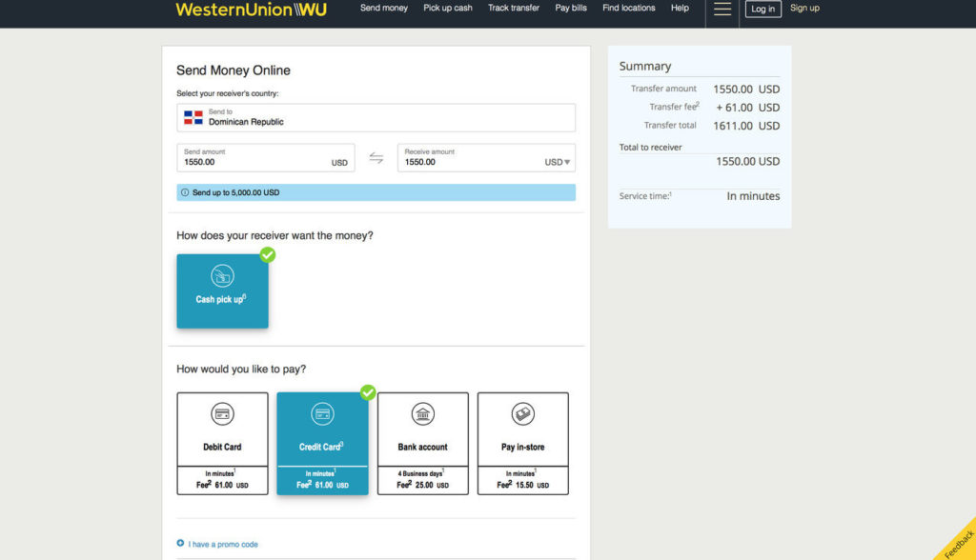The width and height of the screenshot is (976, 560).
Task: Open Find locations in navigation
Action: tap(629, 8)
